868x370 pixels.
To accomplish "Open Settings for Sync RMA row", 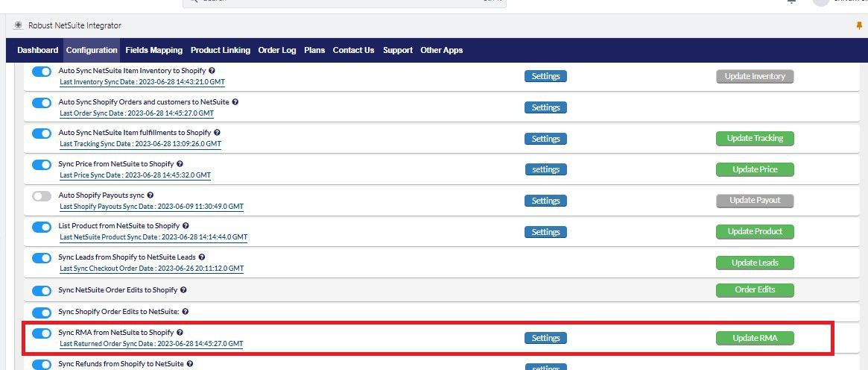I will point(545,338).
